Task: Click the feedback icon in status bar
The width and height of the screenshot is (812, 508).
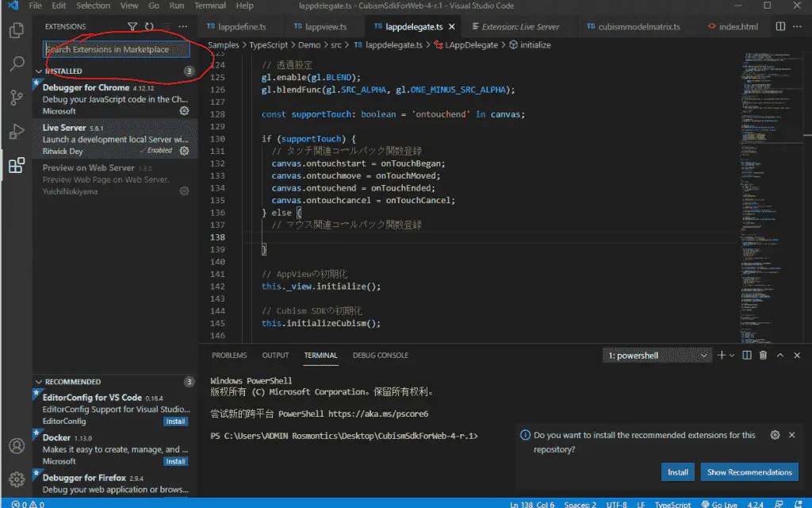Action: pyautogui.click(x=779, y=504)
